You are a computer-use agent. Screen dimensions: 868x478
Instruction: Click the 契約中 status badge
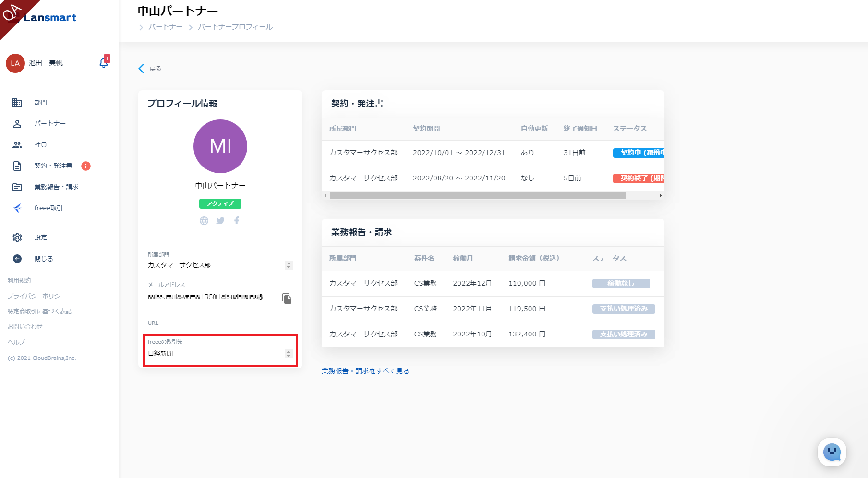[639, 153]
